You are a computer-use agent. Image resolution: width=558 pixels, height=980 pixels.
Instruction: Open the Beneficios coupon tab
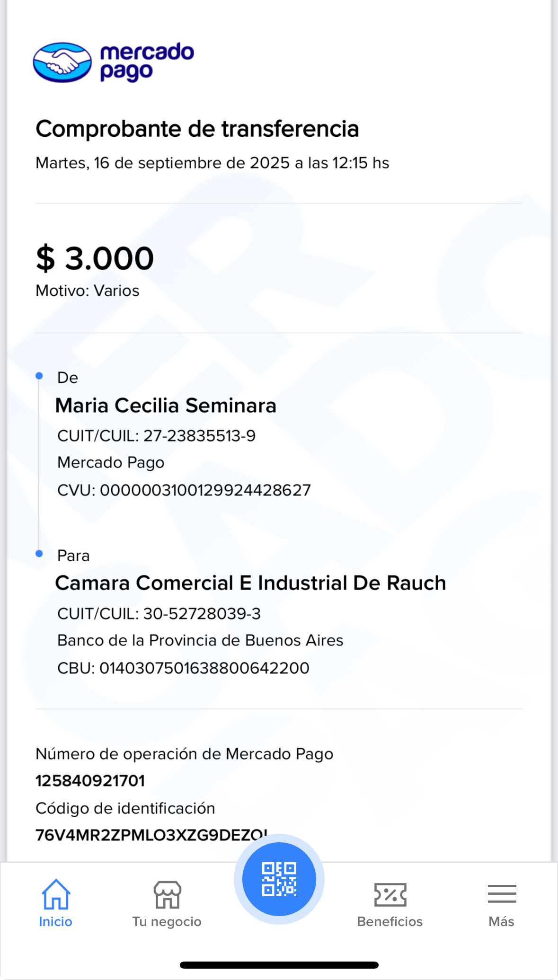[x=390, y=903]
